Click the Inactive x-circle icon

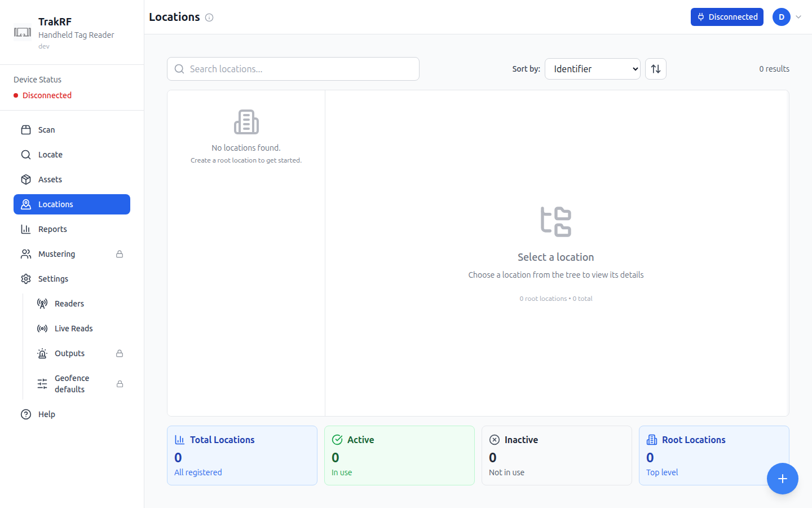click(x=495, y=440)
